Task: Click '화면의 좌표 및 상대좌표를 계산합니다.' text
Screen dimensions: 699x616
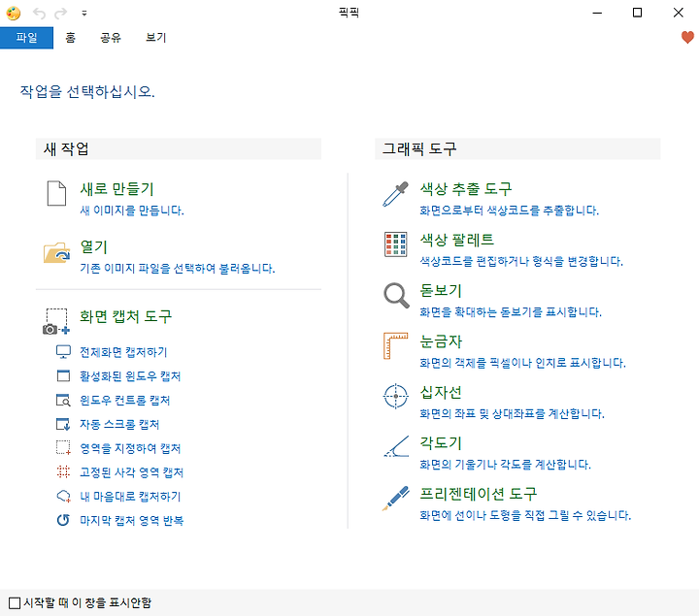Action: coord(512,413)
